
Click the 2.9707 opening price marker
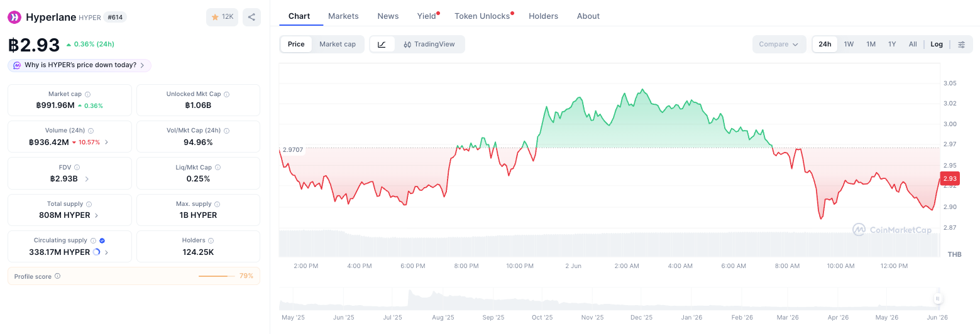(x=293, y=149)
